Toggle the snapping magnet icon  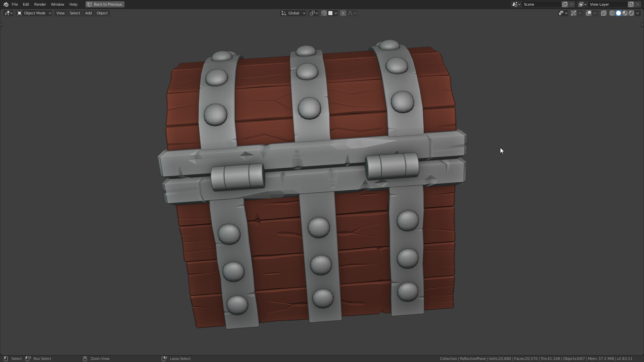click(324, 13)
